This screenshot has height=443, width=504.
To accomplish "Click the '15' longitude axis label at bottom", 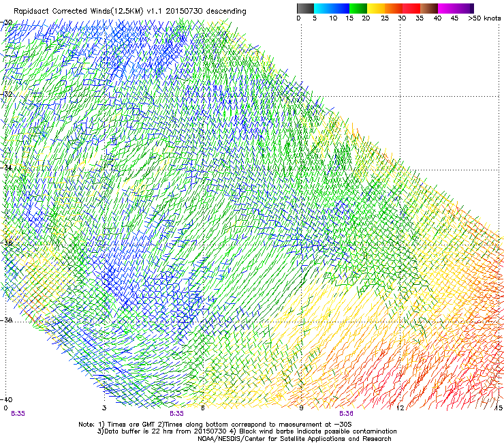I will coord(499,408).
